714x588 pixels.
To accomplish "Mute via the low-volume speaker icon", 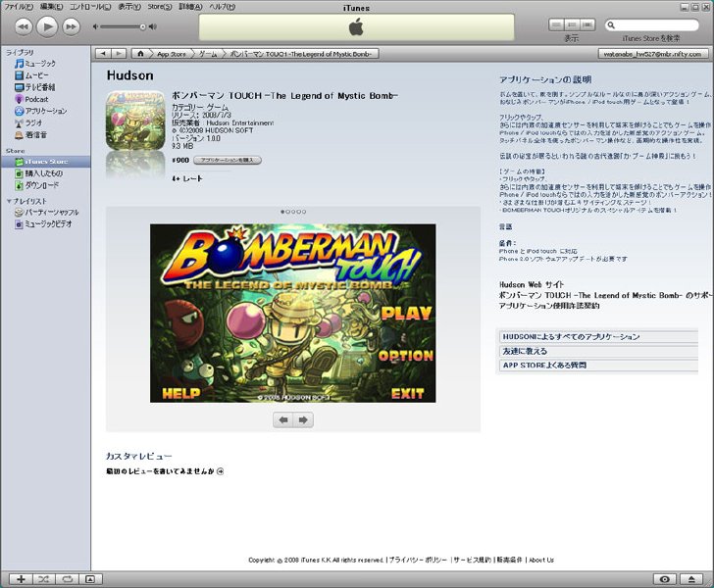I will (x=95, y=26).
